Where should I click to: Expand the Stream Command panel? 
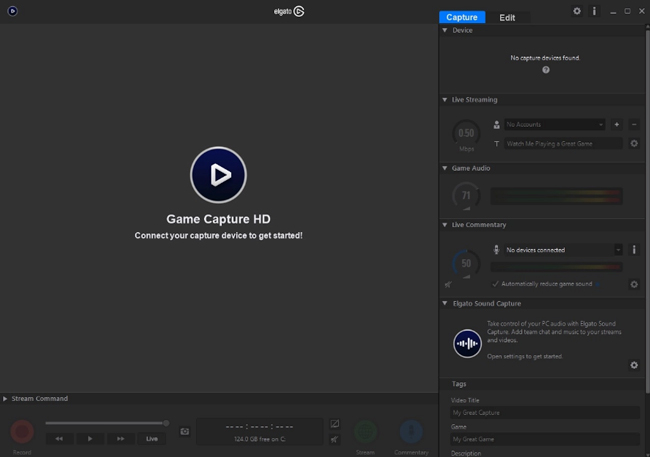click(5, 399)
